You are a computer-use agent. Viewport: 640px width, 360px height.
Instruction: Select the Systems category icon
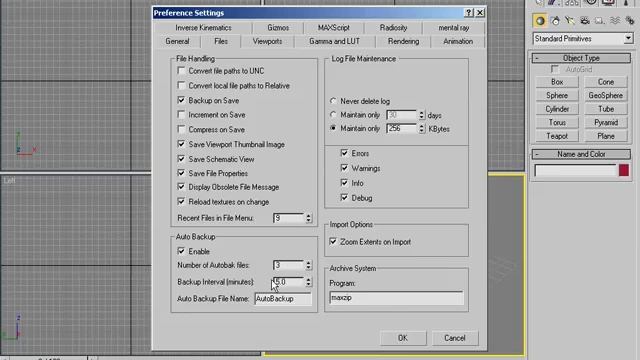tap(630, 21)
